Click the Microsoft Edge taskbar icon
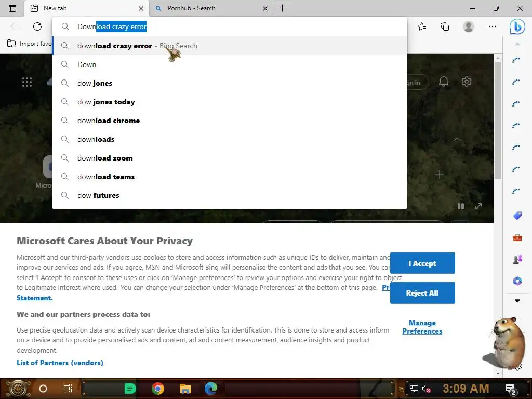 pyautogui.click(x=211, y=389)
